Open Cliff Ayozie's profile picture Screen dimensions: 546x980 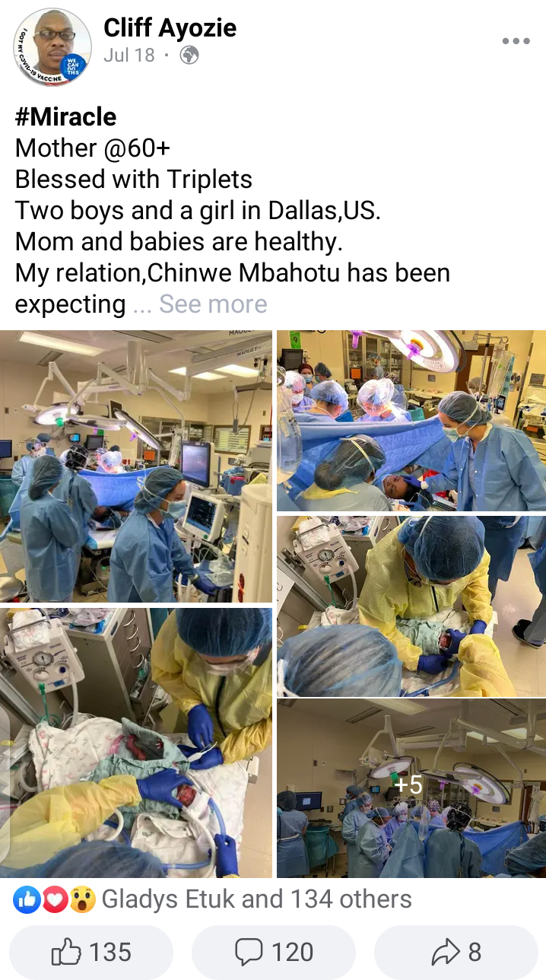(52, 46)
